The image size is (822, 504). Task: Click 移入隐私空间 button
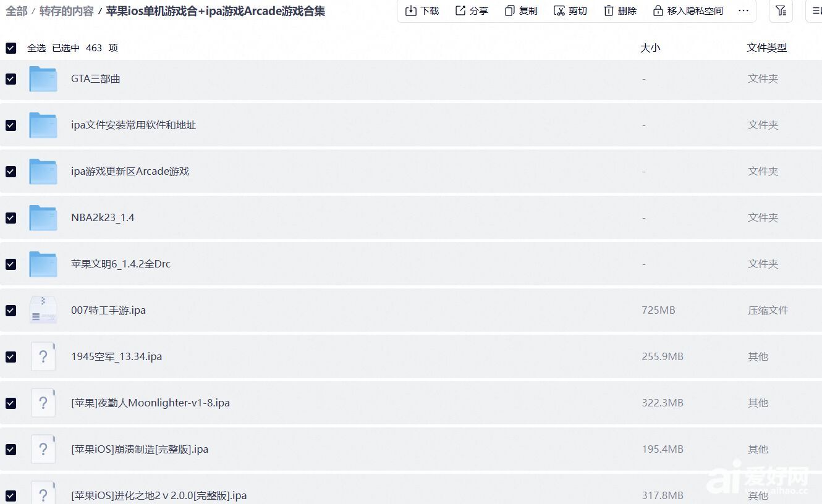click(687, 10)
